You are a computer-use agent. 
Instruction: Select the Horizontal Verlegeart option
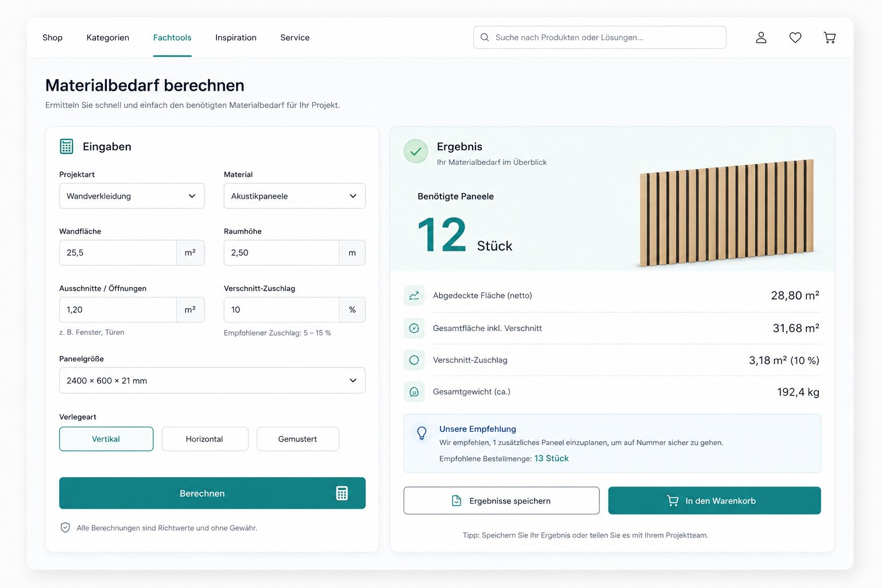205,439
